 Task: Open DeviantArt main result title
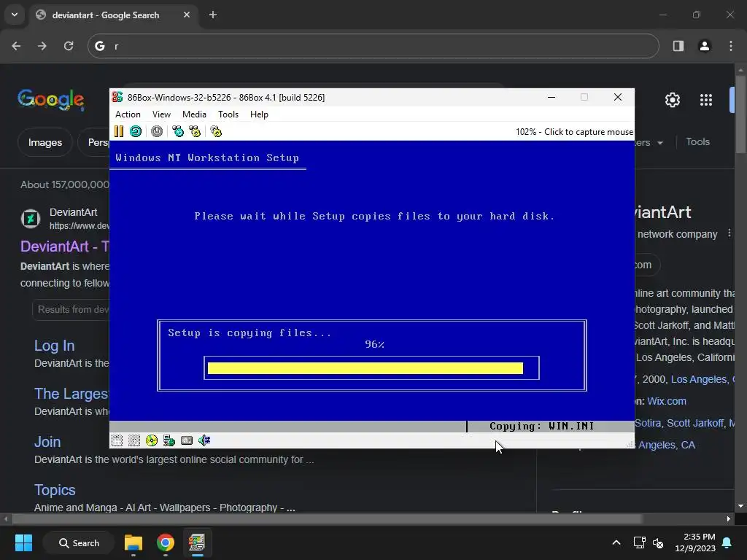65,246
